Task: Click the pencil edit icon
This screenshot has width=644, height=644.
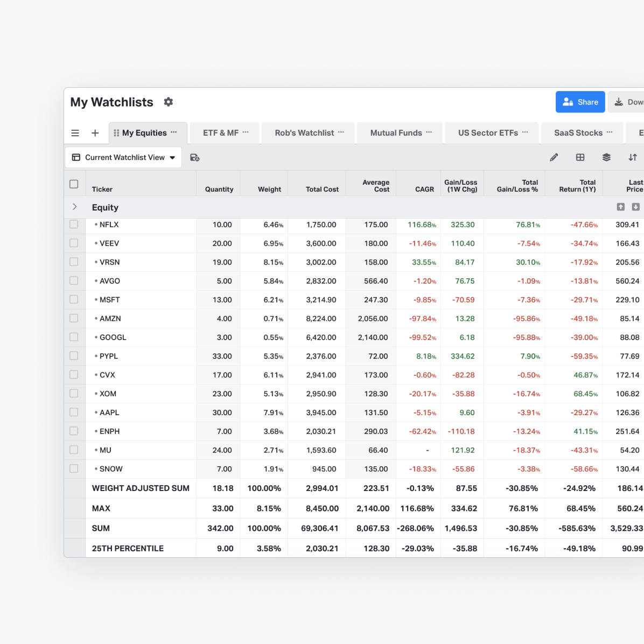Action: click(554, 157)
